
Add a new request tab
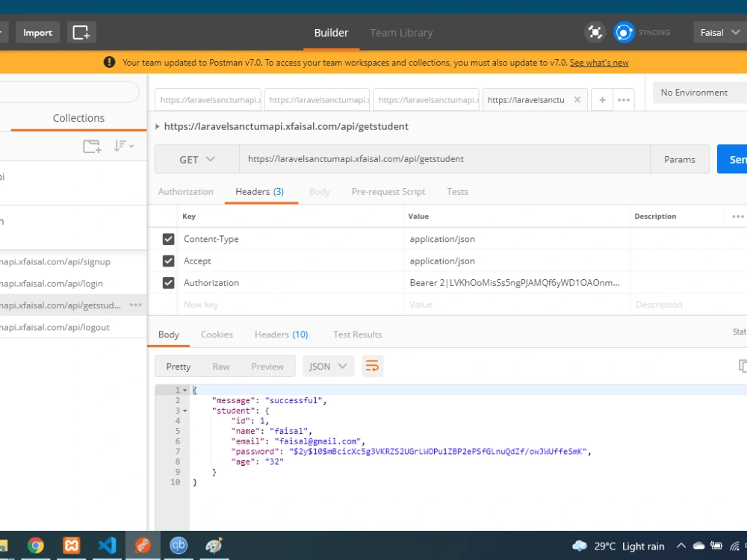(x=602, y=99)
